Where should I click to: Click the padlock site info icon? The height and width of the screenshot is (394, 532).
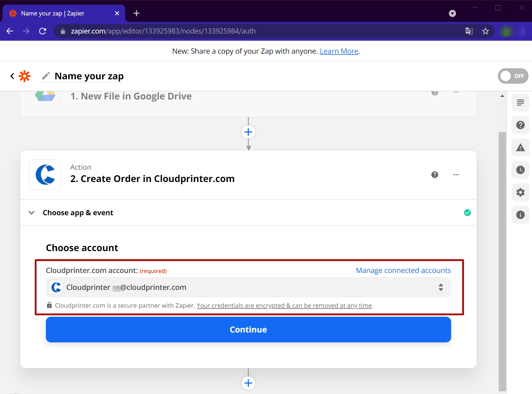[63, 31]
